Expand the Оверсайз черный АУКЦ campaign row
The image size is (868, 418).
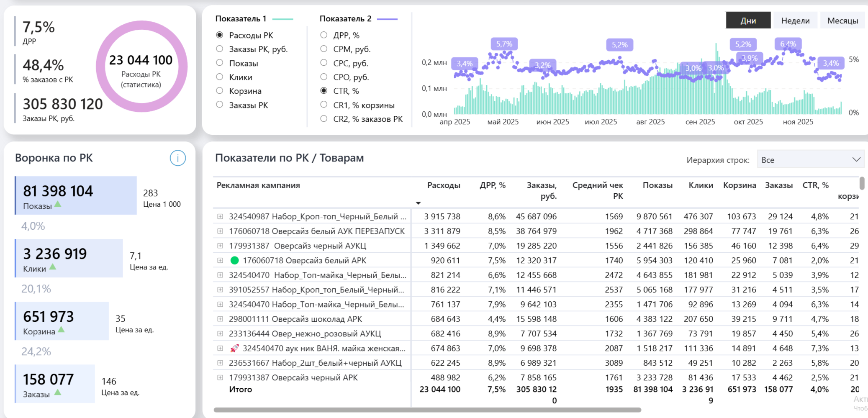(x=220, y=246)
